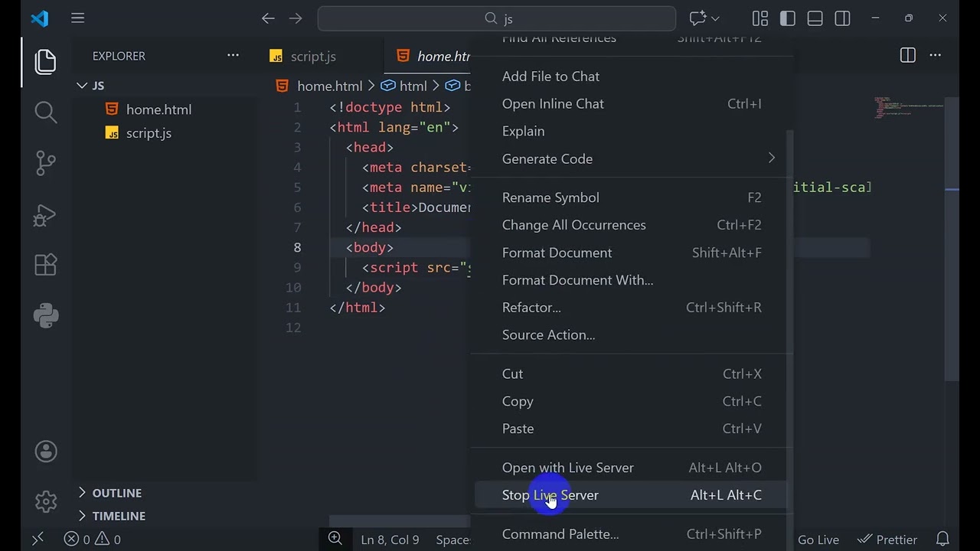
Task: Choose Open Inline Chat
Action: pyautogui.click(x=632, y=103)
